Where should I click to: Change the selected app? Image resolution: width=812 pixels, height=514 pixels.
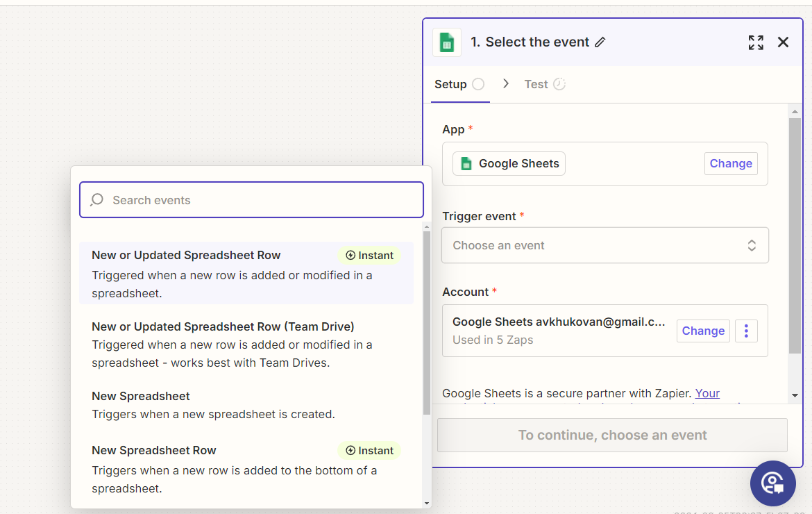731,164
